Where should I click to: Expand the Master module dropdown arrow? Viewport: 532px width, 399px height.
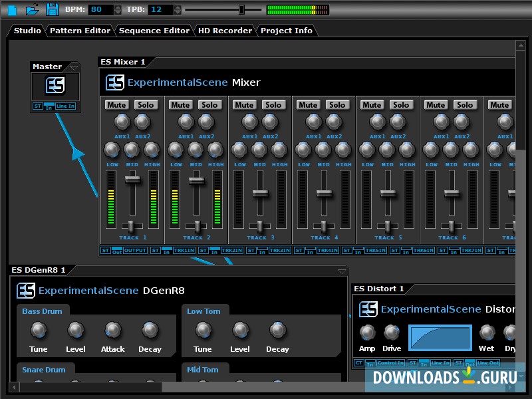(74, 66)
